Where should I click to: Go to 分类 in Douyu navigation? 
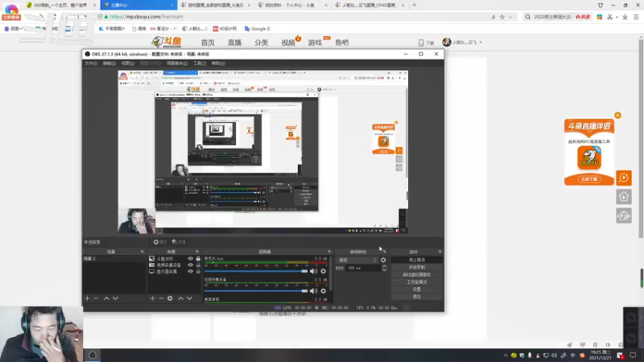click(261, 43)
